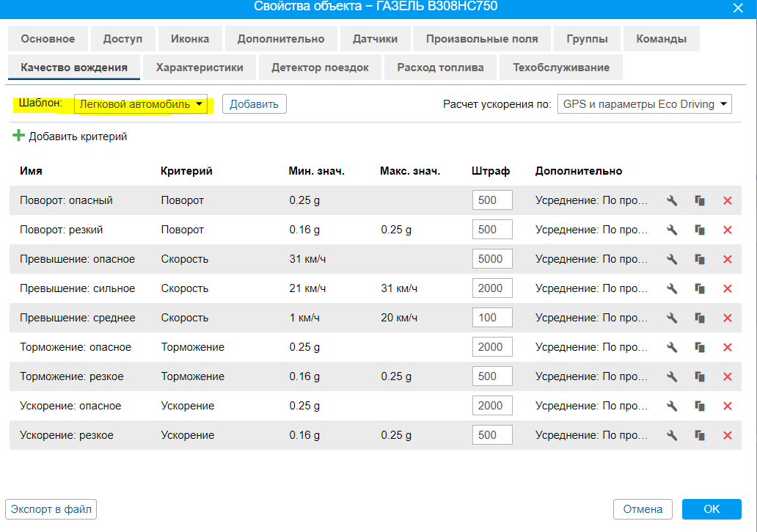Click penalty field for Превышение: опасное

[x=491, y=259]
